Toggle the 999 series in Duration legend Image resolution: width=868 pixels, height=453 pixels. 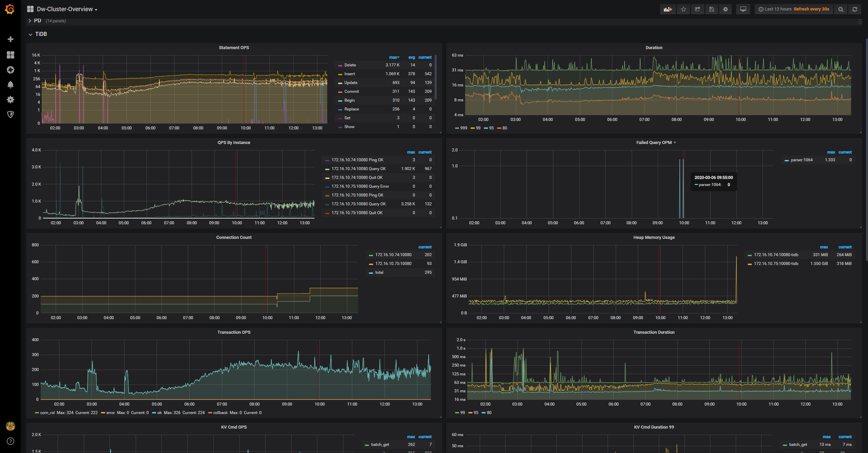[461, 128]
